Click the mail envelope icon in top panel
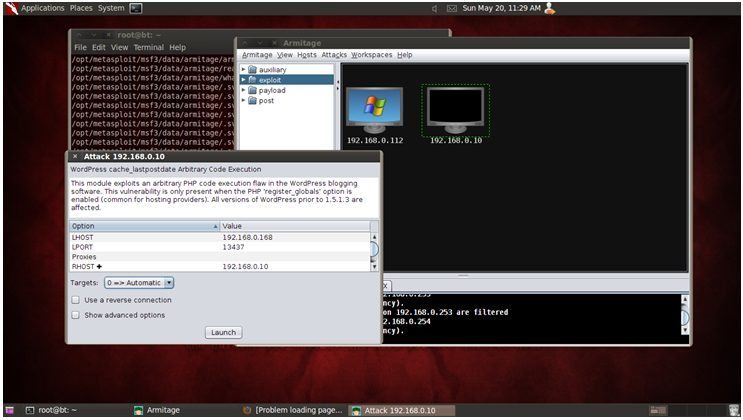Viewport: 743px width, 420px height. coord(452,9)
